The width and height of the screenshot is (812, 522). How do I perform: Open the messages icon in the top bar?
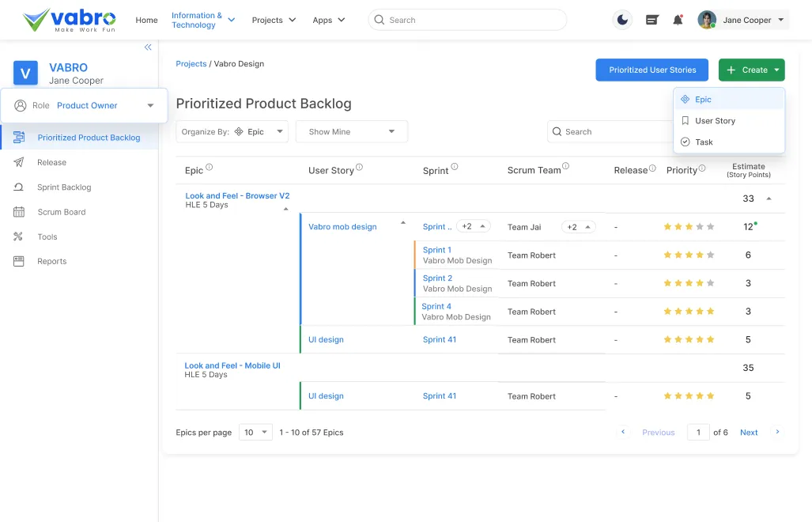pyautogui.click(x=651, y=19)
